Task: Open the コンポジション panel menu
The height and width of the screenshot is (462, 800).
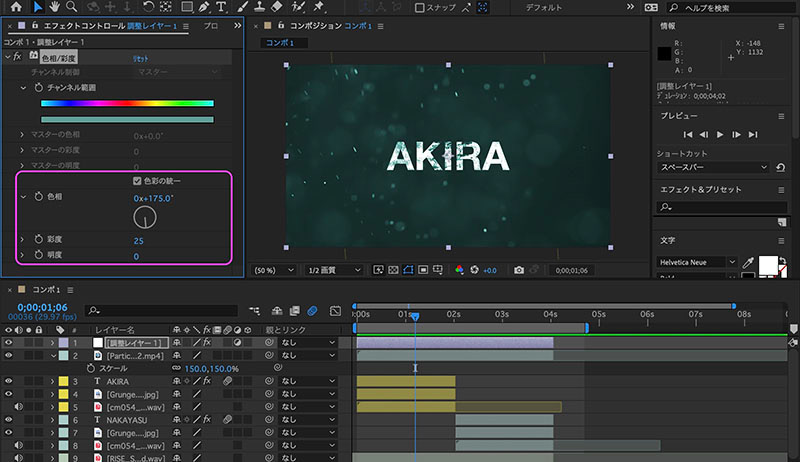Action: pos(381,26)
